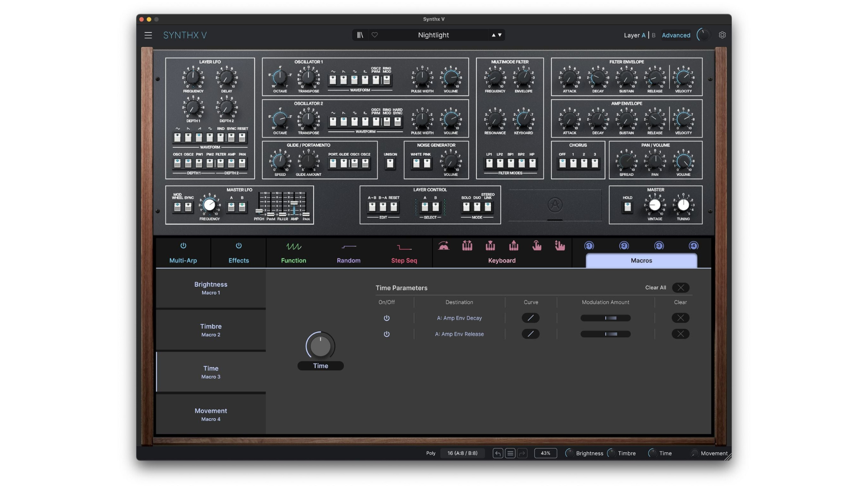Click the Time macro name label
Viewport: 868px width, 488px height.
point(321,366)
